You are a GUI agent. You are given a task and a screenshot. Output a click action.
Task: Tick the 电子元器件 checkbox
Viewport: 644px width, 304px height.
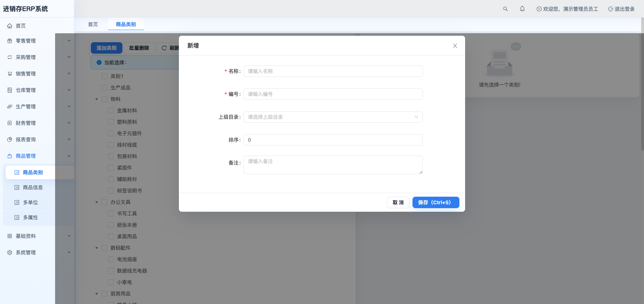point(111,133)
